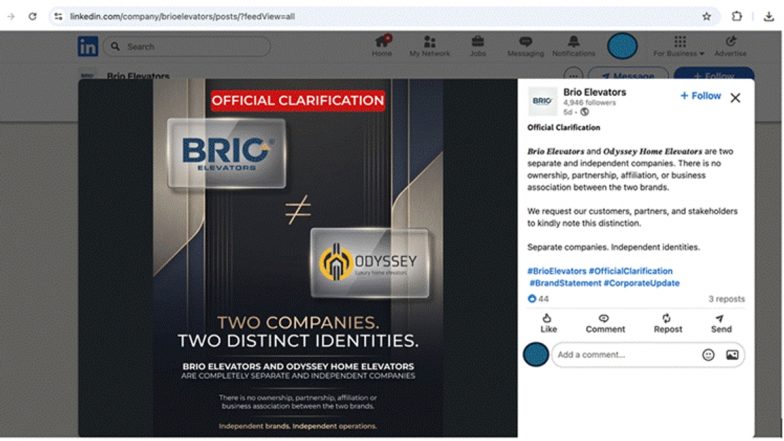Screen dimensions: 784x441
Task: Focus the LinkedIn Search field
Action: 187,46
